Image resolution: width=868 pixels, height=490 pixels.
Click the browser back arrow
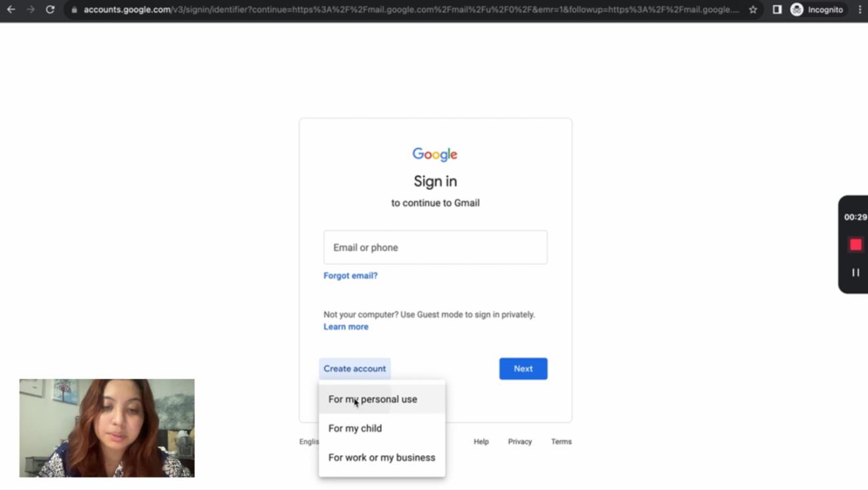[x=11, y=9]
